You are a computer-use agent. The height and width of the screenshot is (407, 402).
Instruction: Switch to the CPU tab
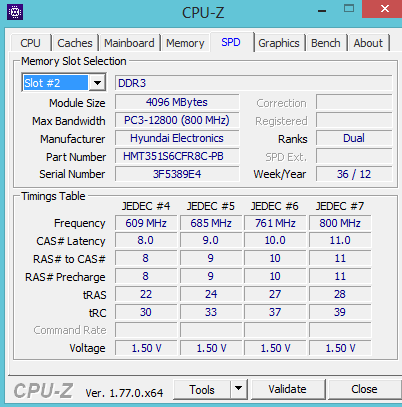(30, 43)
